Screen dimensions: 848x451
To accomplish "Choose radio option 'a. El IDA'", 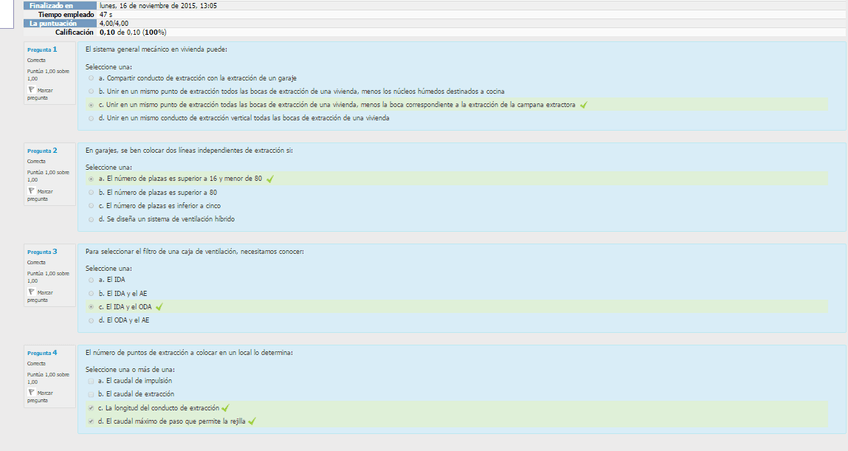I will pos(91,280).
